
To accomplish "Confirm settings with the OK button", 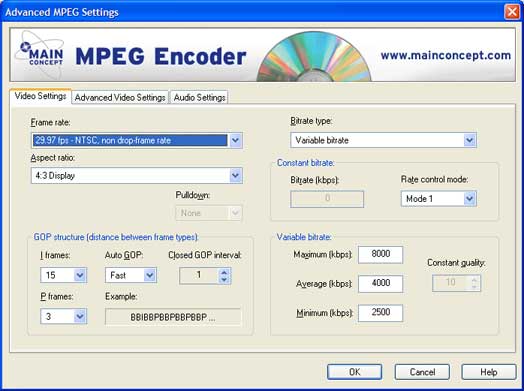I will (355, 372).
